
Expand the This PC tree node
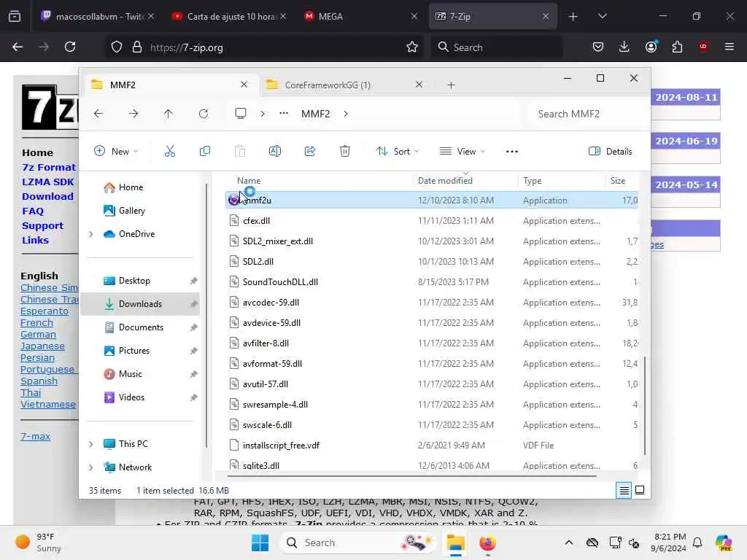tap(91, 444)
